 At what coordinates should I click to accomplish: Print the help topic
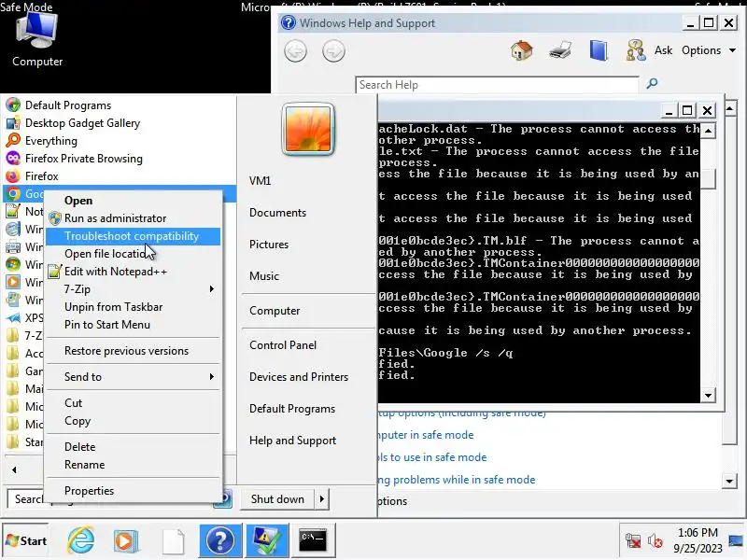559,50
